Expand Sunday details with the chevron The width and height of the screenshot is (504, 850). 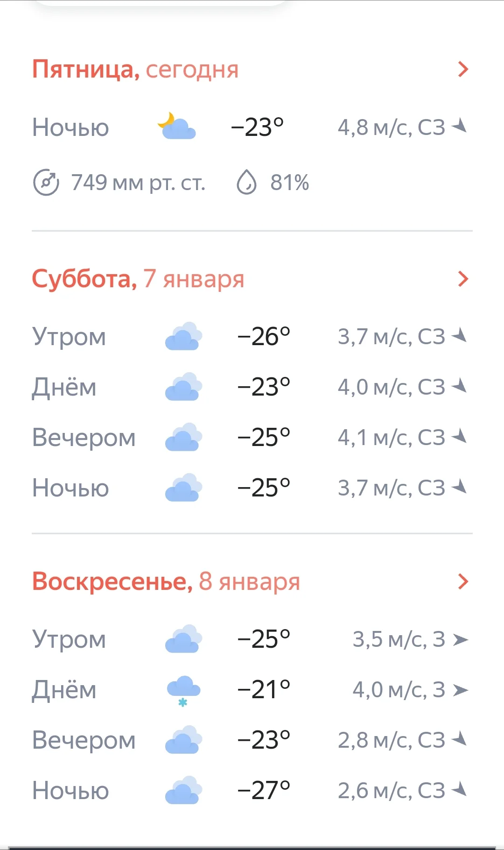pos(462,581)
